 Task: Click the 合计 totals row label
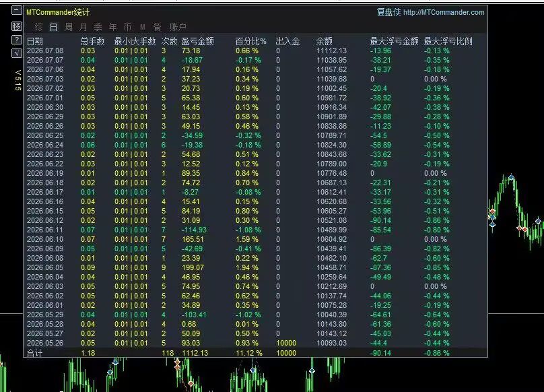(34, 353)
